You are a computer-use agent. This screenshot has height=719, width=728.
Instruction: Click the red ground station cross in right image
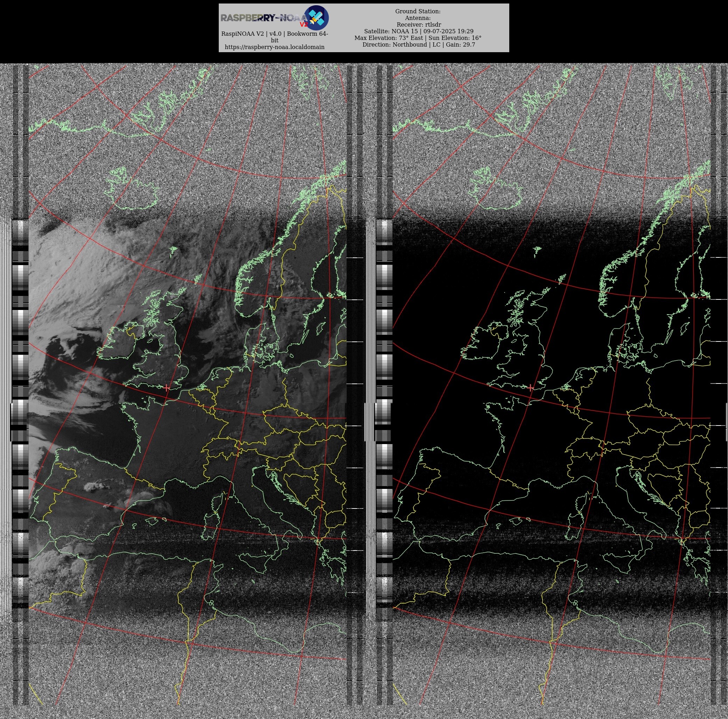(531, 388)
